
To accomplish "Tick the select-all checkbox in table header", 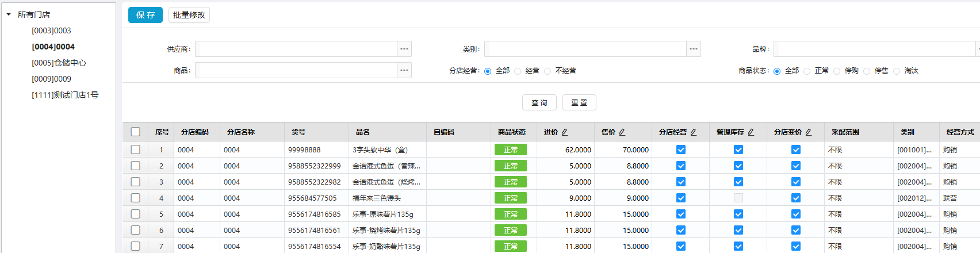I will point(136,132).
